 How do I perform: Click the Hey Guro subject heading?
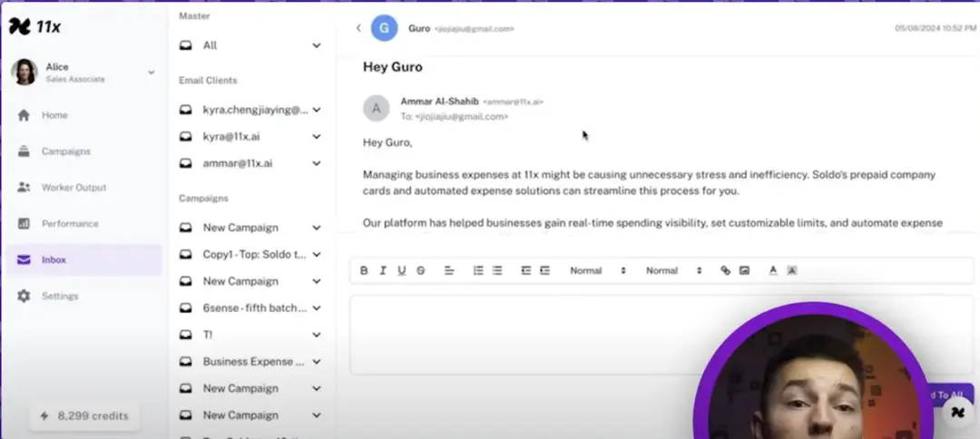[393, 67]
